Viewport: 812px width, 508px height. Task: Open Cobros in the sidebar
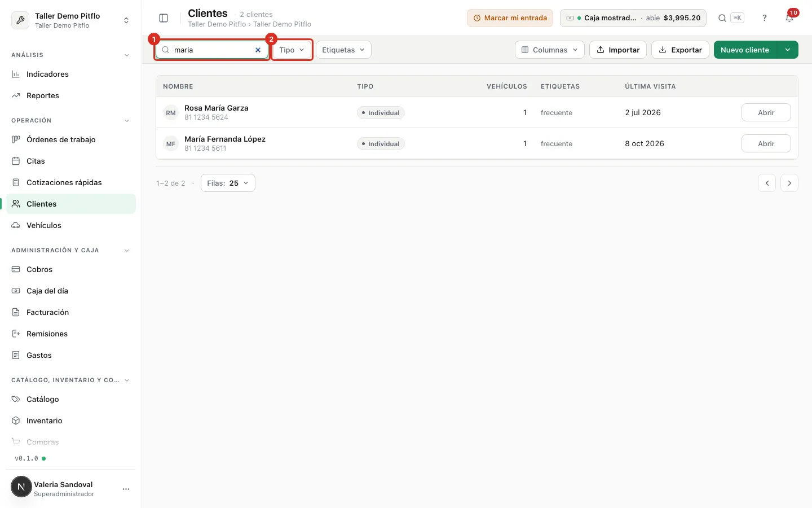tap(71, 269)
